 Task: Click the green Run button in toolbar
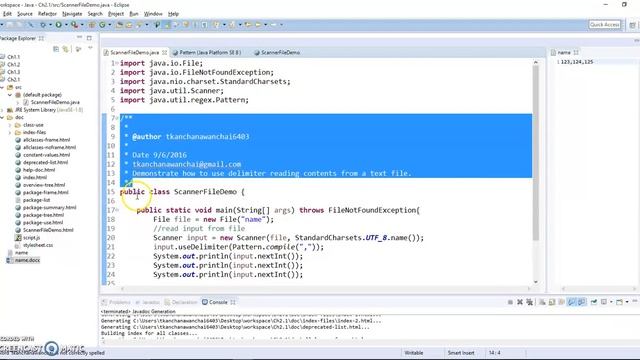58,25
